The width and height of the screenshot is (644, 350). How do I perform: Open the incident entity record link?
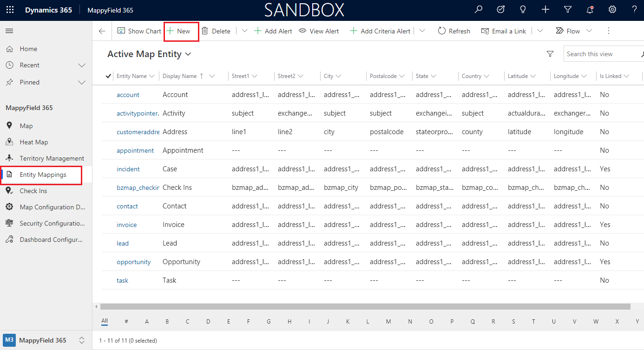128,169
